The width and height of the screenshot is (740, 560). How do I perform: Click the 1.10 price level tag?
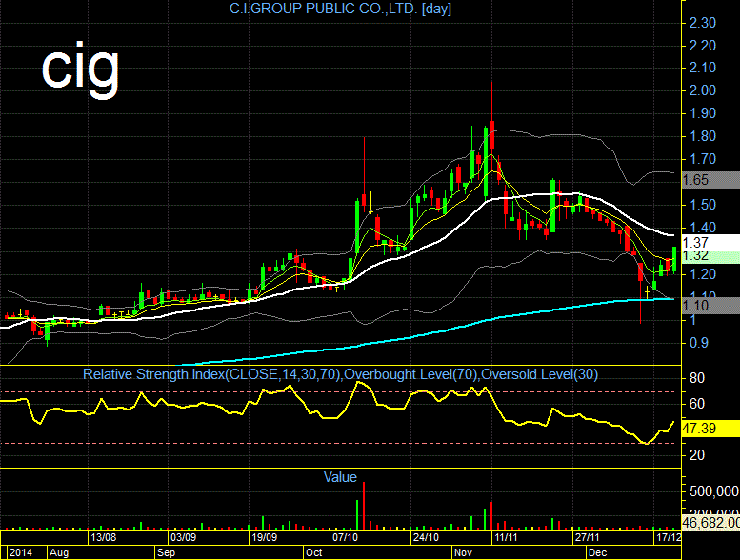pyautogui.click(x=710, y=306)
